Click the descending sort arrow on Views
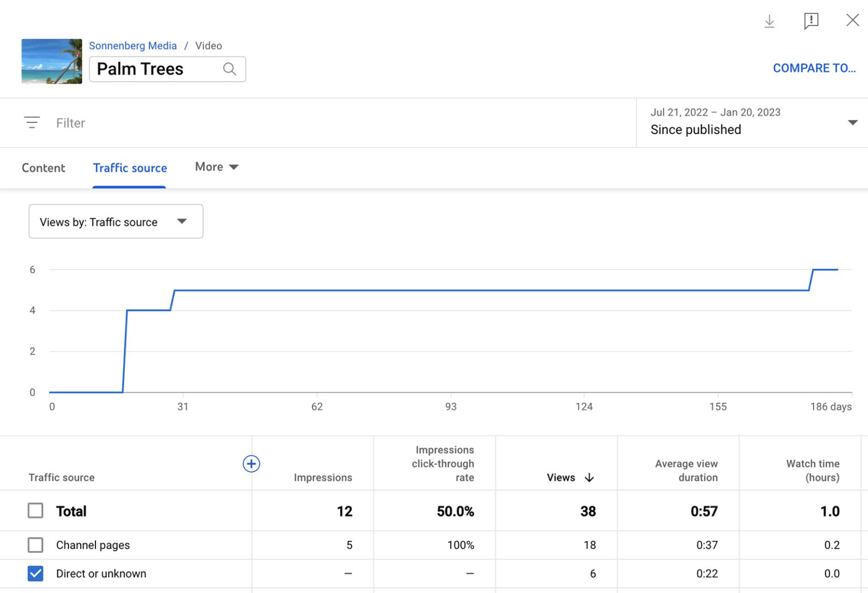868x593 pixels. click(589, 478)
